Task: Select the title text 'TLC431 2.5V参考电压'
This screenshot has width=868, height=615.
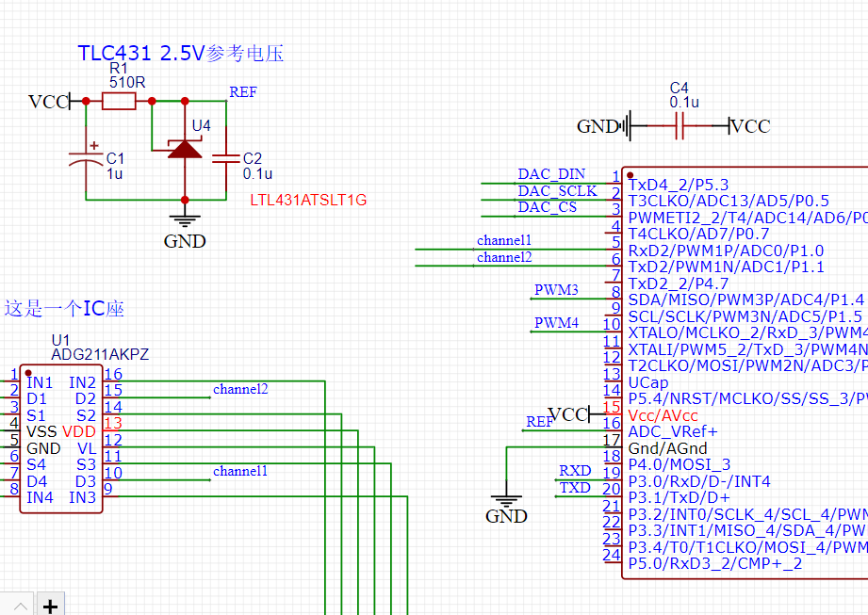Action: pyautogui.click(x=180, y=53)
